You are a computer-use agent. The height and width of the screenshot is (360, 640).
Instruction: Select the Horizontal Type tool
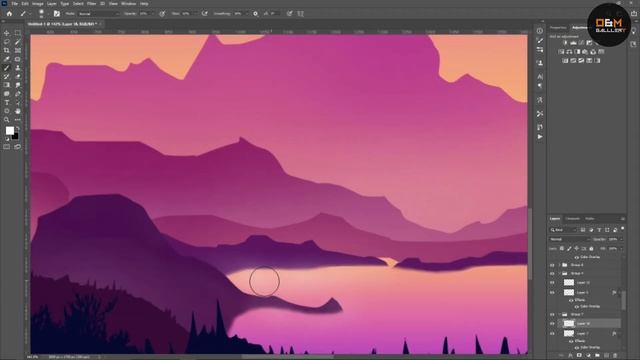[x=7, y=102]
